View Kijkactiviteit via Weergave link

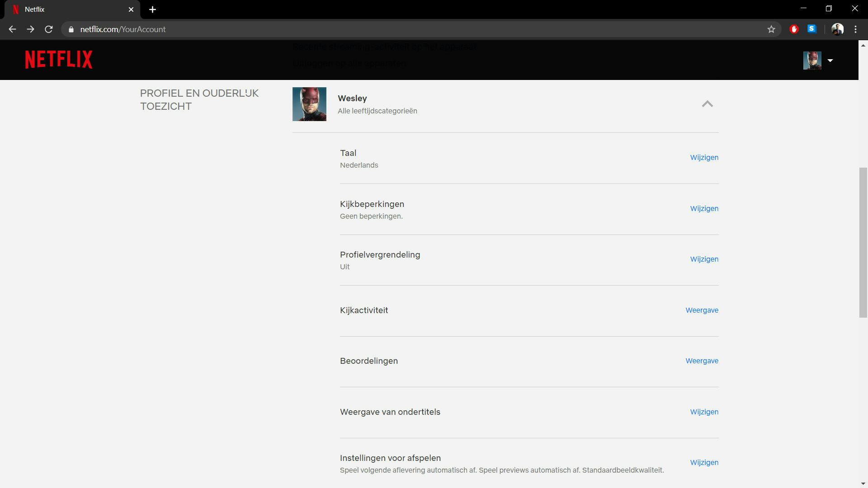click(702, 310)
